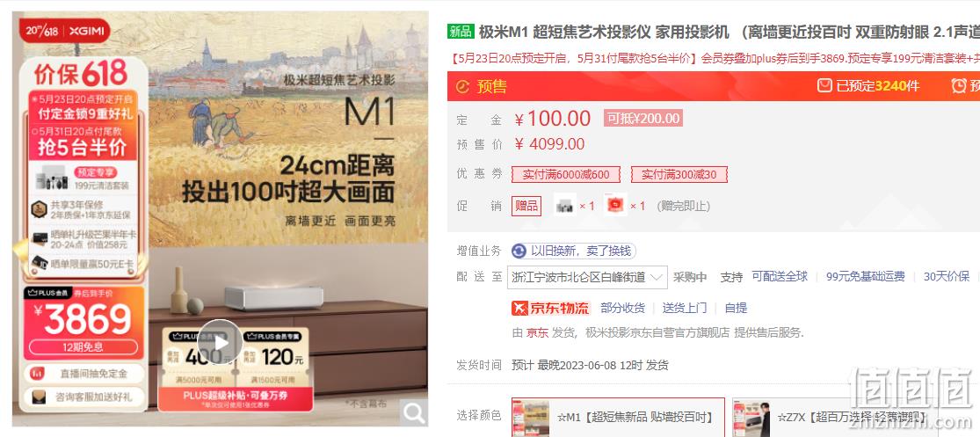Click the 以旧换新，卖了换钱 service button
This screenshot has width=980, height=437.
click(573, 251)
